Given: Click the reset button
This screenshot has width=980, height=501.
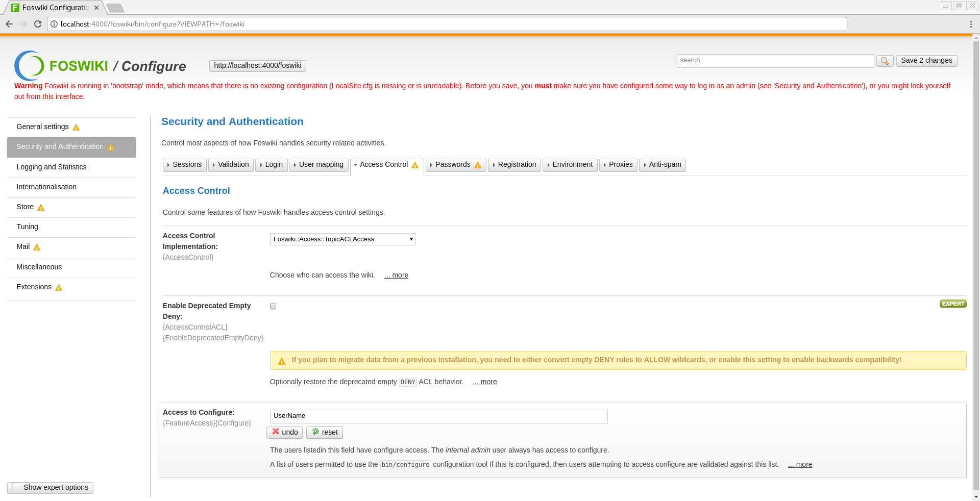Looking at the screenshot, I should 325,433.
